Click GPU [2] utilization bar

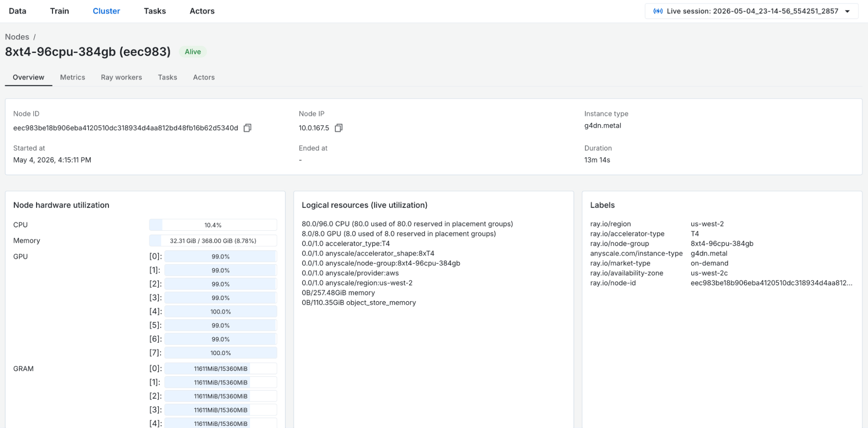221,284
